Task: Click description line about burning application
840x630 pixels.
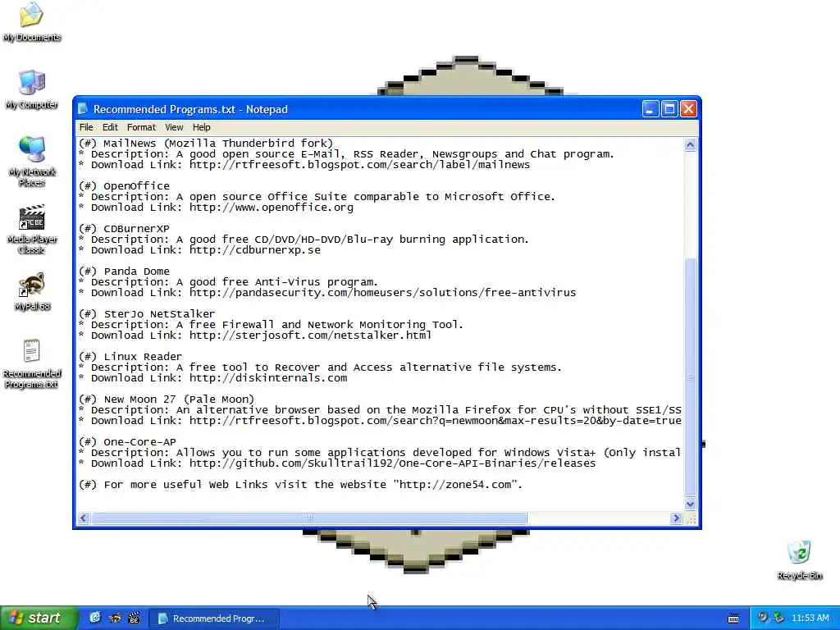Action: click(304, 240)
